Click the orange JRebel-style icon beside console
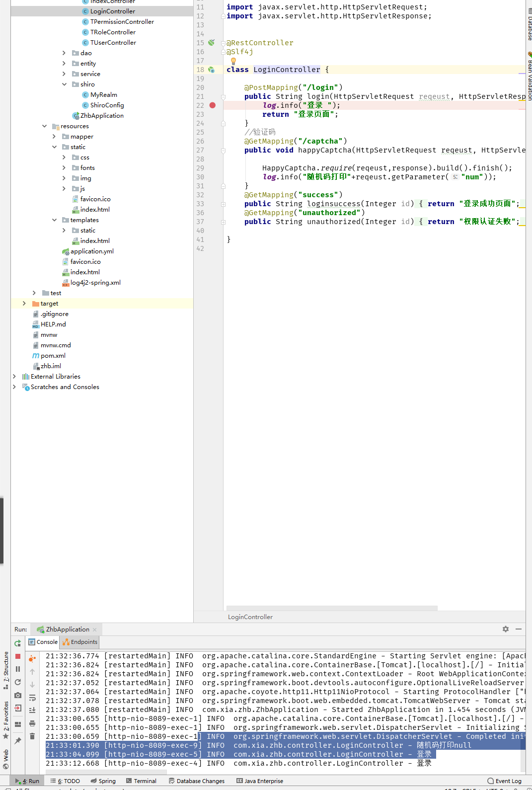 32,659
